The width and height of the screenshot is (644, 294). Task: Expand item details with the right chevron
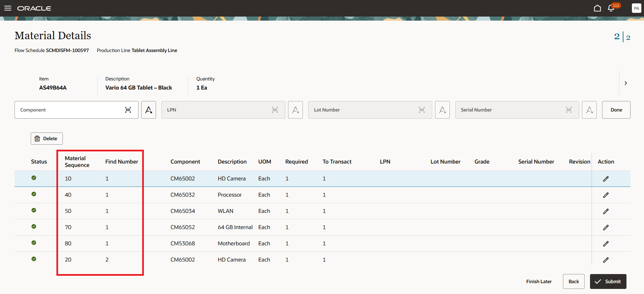click(625, 83)
